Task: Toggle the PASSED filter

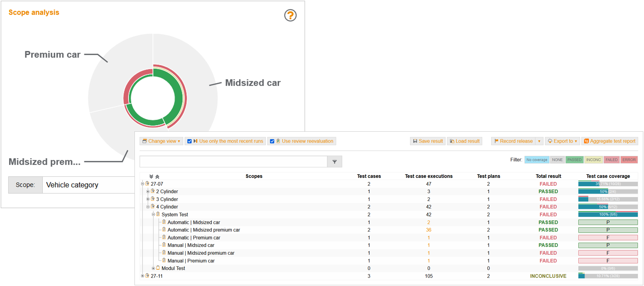Action: (x=574, y=160)
